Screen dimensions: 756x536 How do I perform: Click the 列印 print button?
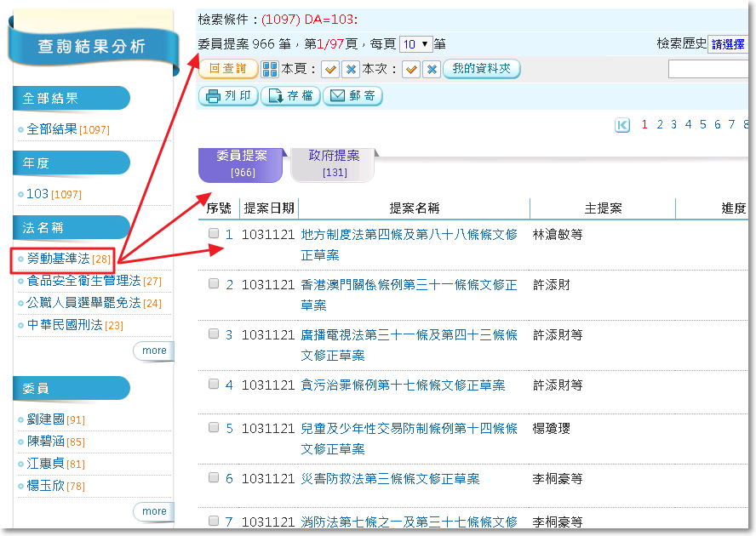228,96
